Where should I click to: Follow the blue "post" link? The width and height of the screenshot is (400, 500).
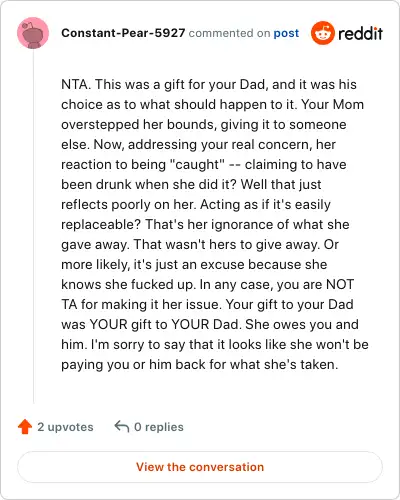coord(286,33)
